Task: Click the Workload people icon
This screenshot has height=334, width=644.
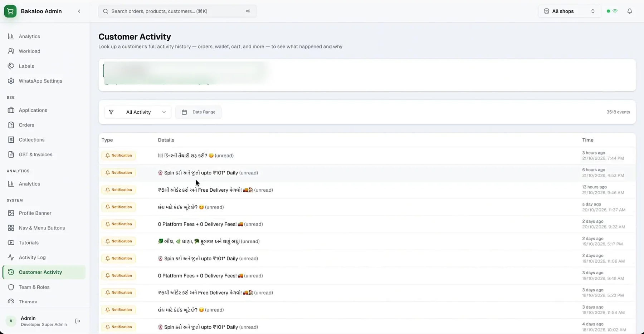Action: click(11, 51)
